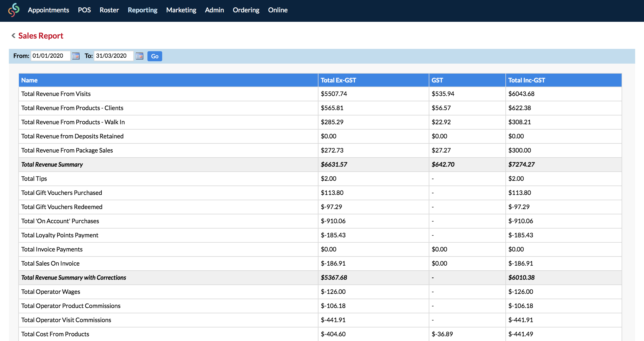Viewport: 644px width, 341px height.
Task: Open the Appointments menu
Action: [48, 10]
